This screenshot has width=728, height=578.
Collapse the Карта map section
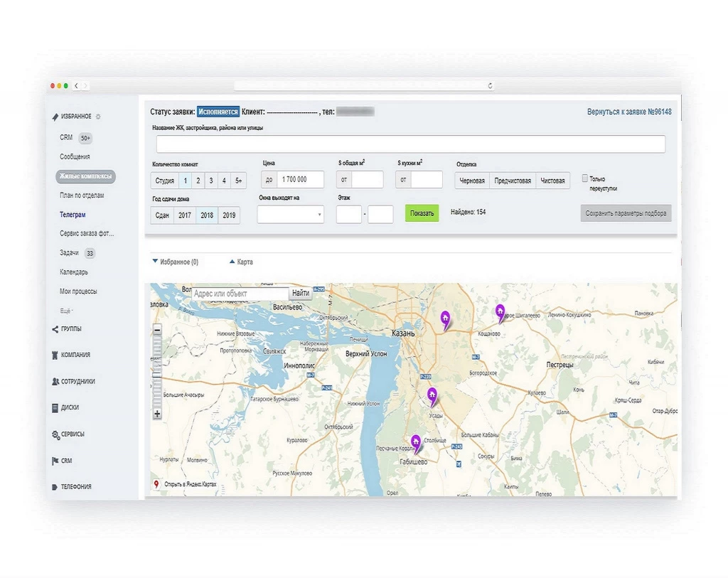(x=240, y=262)
